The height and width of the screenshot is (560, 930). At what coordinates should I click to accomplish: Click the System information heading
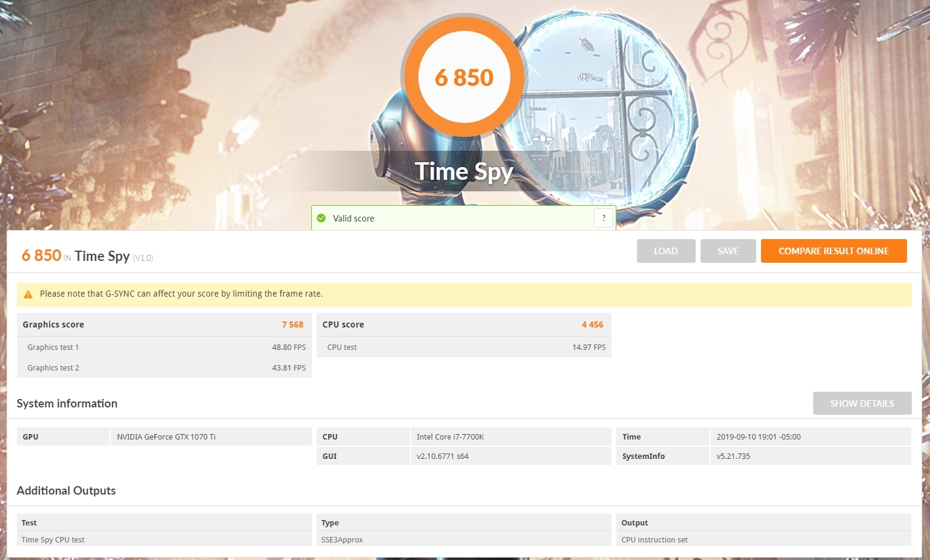pyautogui.click(x=67, y=404)
